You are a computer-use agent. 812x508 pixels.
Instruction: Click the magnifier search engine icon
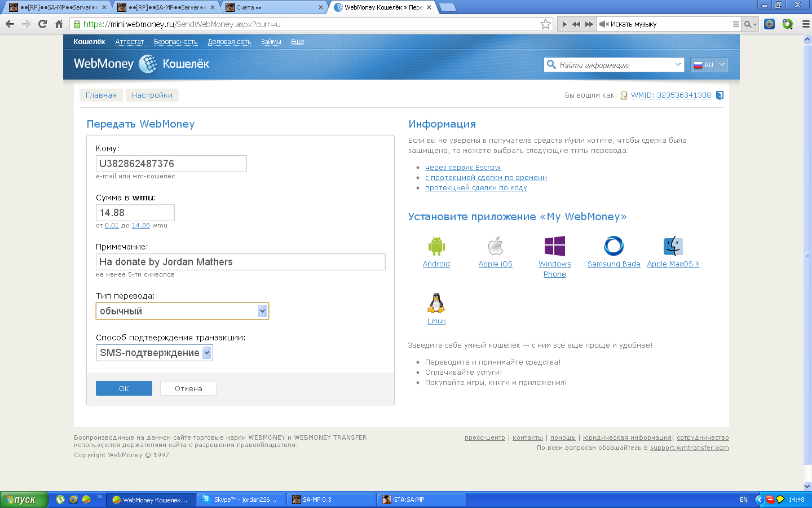pyautogui.click(x=749, y=24)
